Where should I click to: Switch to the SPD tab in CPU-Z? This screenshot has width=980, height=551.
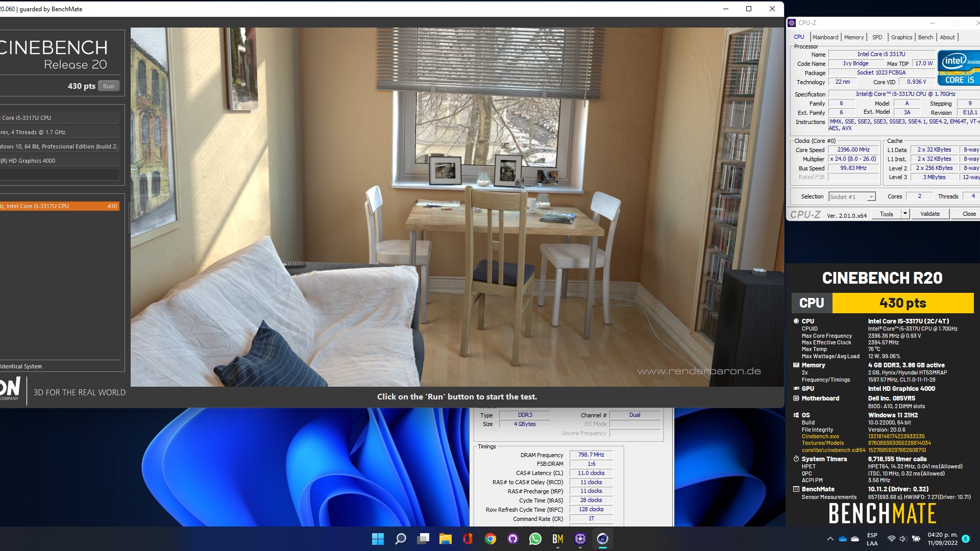tap(877, 37)
